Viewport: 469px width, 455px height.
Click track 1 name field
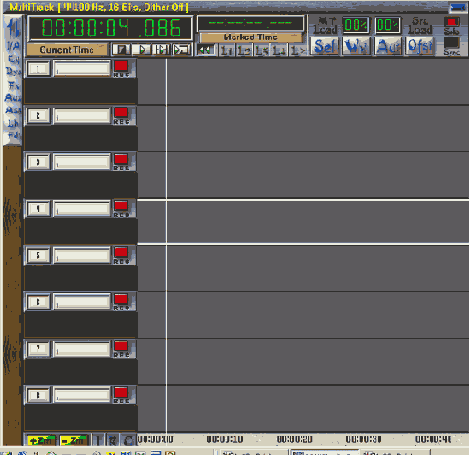pyautogui.click(x=82, y=69)
